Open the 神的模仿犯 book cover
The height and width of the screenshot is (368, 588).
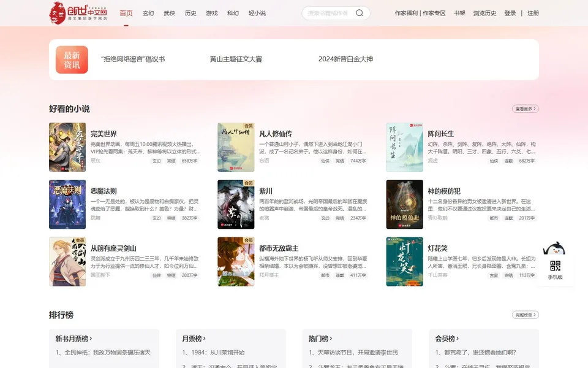click(x=405, y=204)
